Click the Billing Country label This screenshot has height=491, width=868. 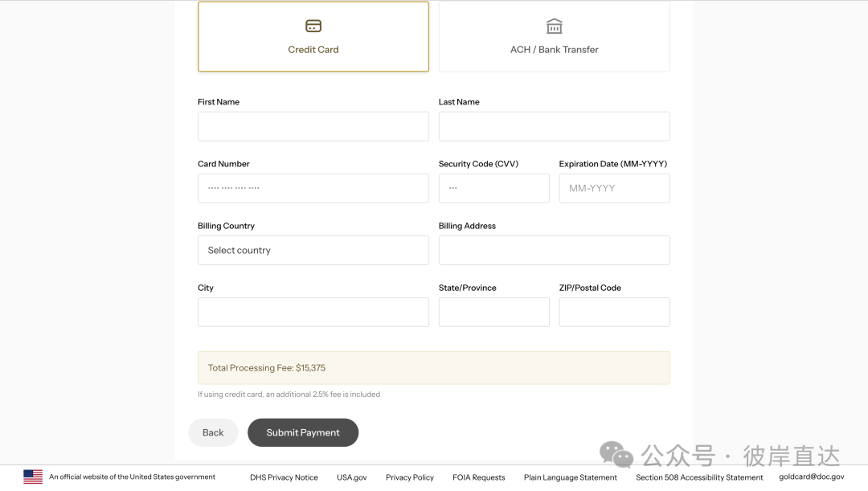(x=227, y=226)
